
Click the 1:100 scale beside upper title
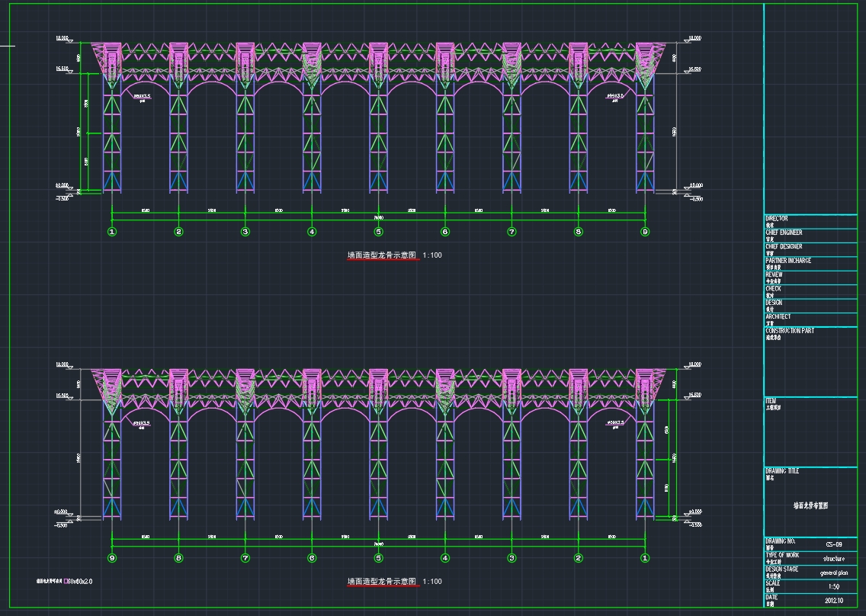point(432,255)
